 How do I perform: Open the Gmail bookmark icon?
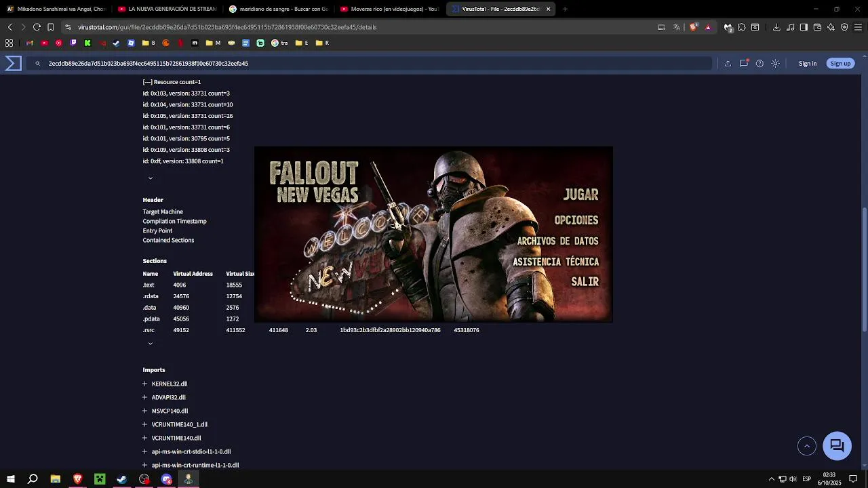coord(30,43)
